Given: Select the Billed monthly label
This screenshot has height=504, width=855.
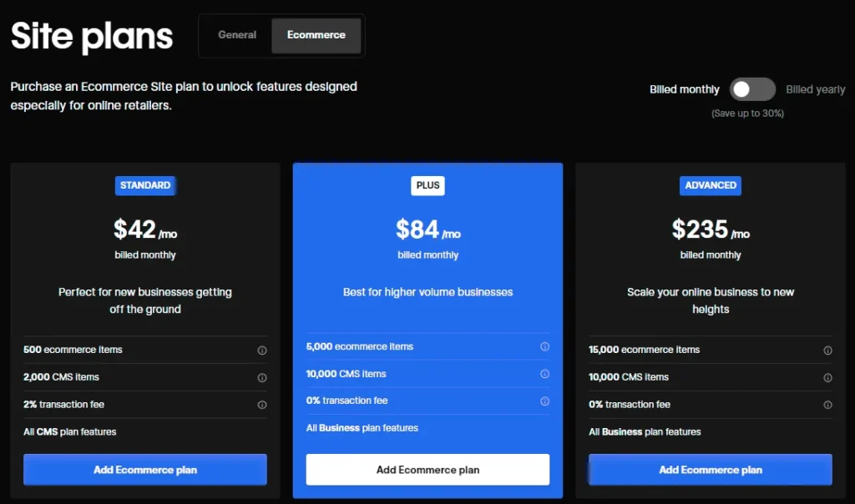Looking at the screenshot, I should click(684, 89).
